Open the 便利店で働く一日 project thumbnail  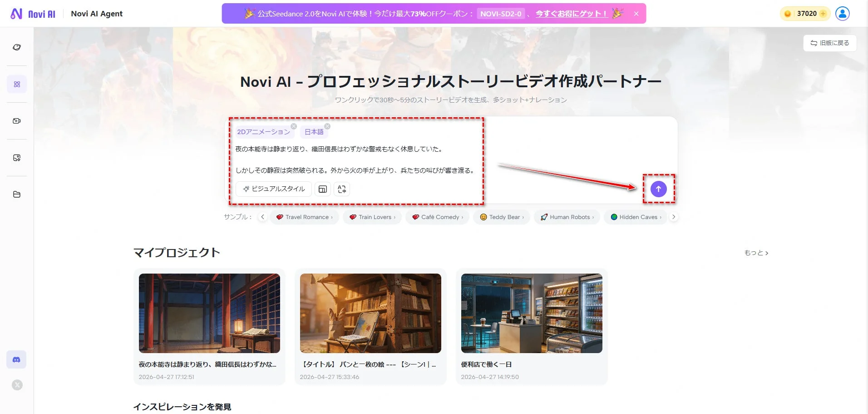pos(531,313)
